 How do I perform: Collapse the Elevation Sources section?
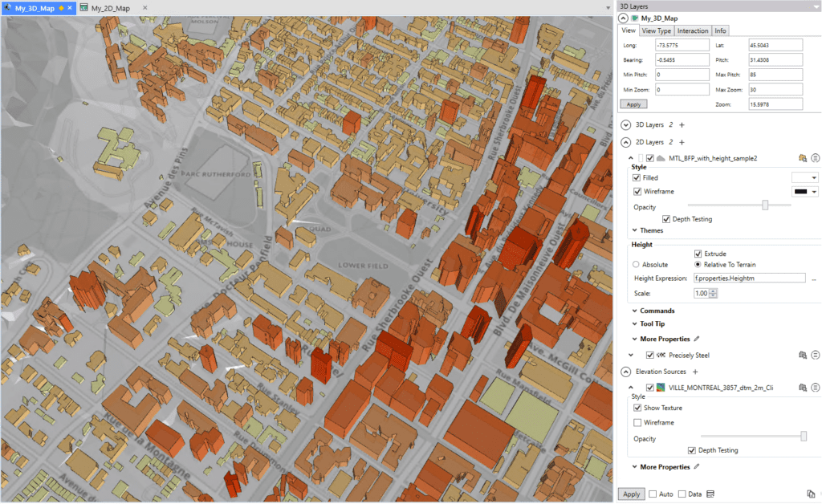[x=626, y=371]
